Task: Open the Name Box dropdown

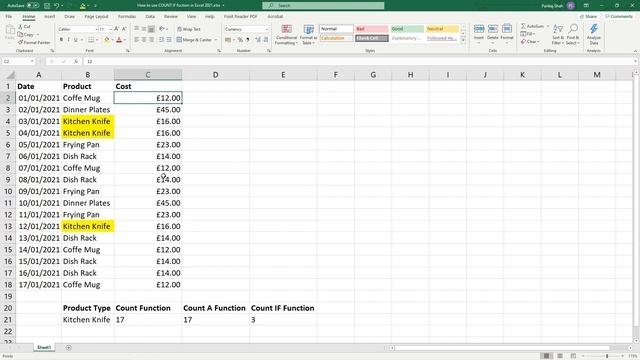Action: tap(32, 61)
